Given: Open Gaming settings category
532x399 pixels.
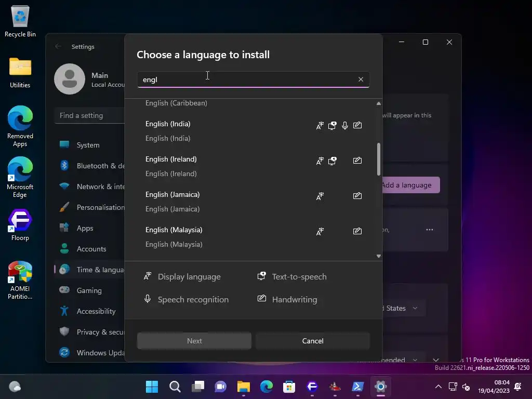Looking at the screenshot, I should click(89, 290).
